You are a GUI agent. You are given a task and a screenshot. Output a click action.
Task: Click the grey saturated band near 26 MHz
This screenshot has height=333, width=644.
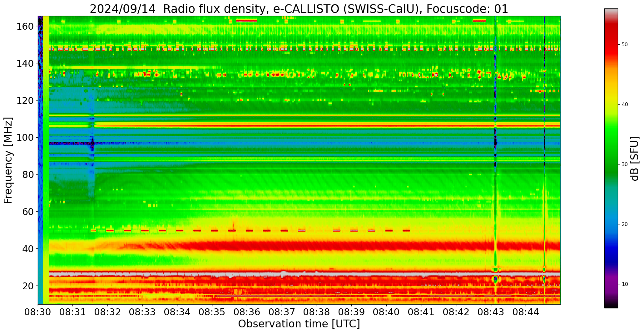click(x=305, y=274)
